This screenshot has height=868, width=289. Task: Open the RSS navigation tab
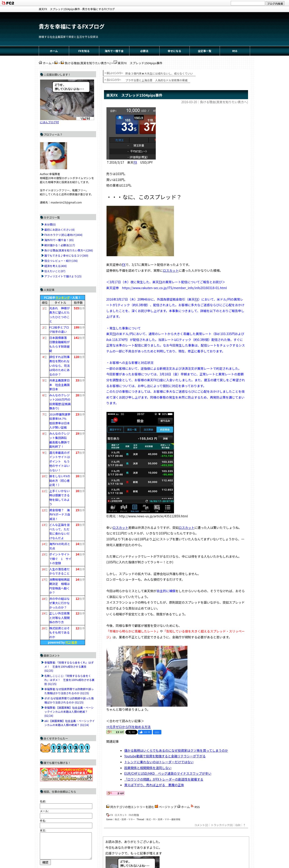tap(235, 51)
